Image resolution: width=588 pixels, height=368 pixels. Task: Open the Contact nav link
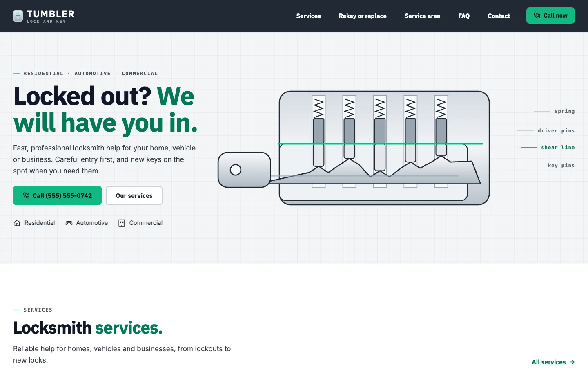(x=499, y=16)
